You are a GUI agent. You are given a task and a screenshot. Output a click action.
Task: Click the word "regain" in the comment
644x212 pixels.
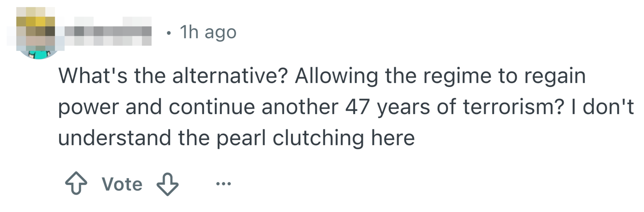[555, 76]
